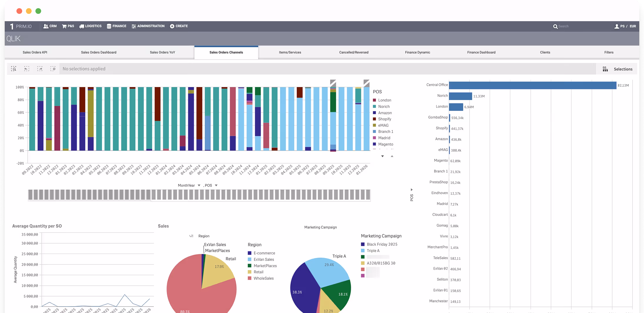Open the Clients tab
The width and height of the screenshot is (644, 313).
click(x=545, y=52)
